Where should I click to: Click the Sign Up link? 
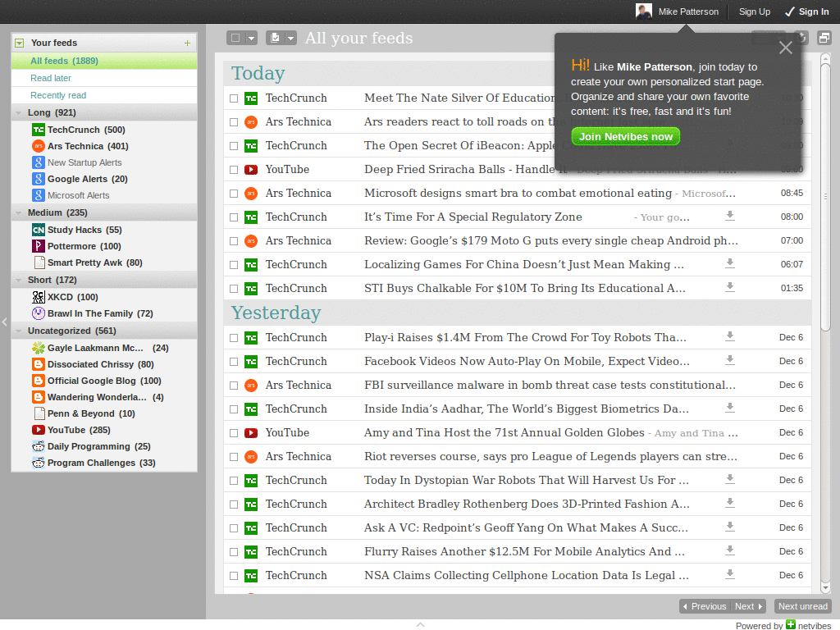tap(755, 11)
